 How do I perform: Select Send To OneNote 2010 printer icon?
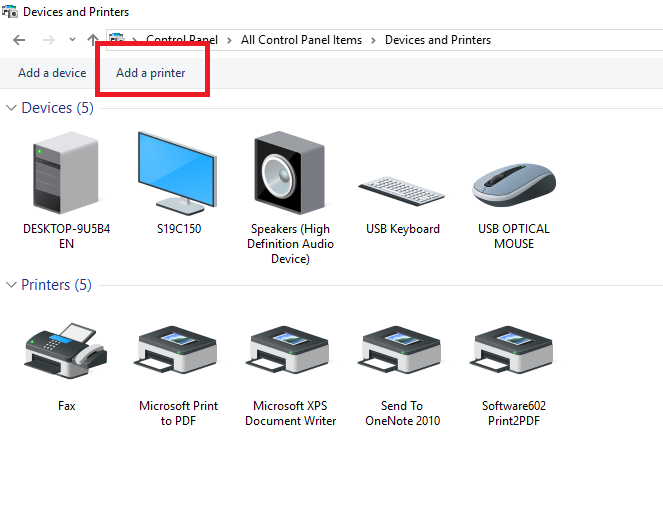coord(401,349)
